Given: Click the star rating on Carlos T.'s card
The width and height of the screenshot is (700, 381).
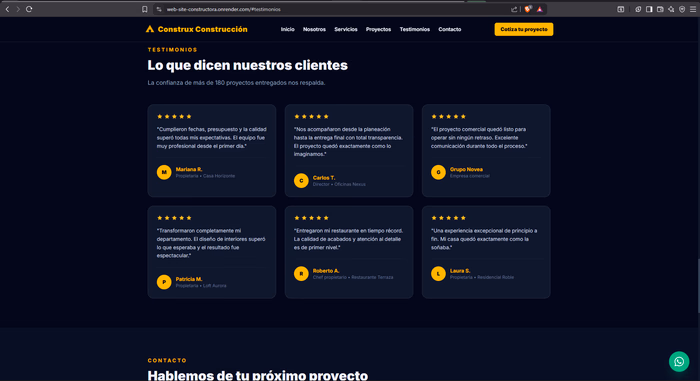Looking at the screenshot, I should point(311,117).
